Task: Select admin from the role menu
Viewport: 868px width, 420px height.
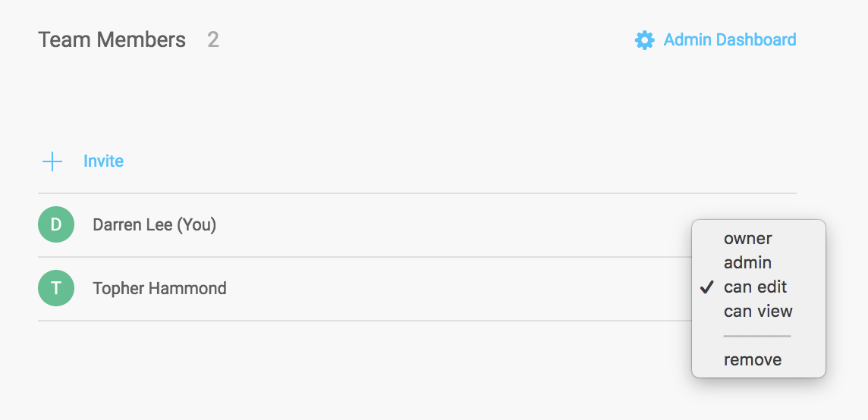Action: pyautogui.click(x=747, y=263)
